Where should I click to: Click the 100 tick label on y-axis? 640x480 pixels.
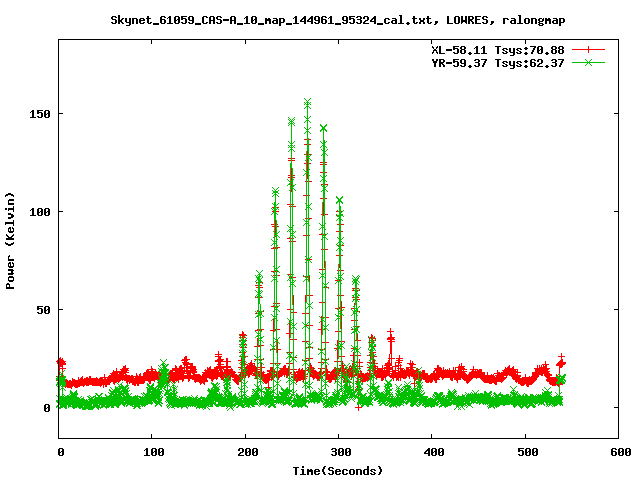(x=40, y=212)
